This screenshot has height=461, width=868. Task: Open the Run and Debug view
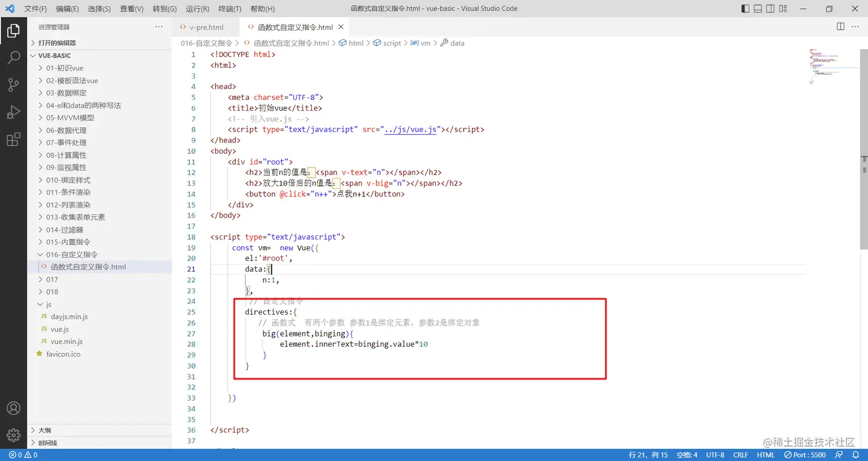pos(13,112)
